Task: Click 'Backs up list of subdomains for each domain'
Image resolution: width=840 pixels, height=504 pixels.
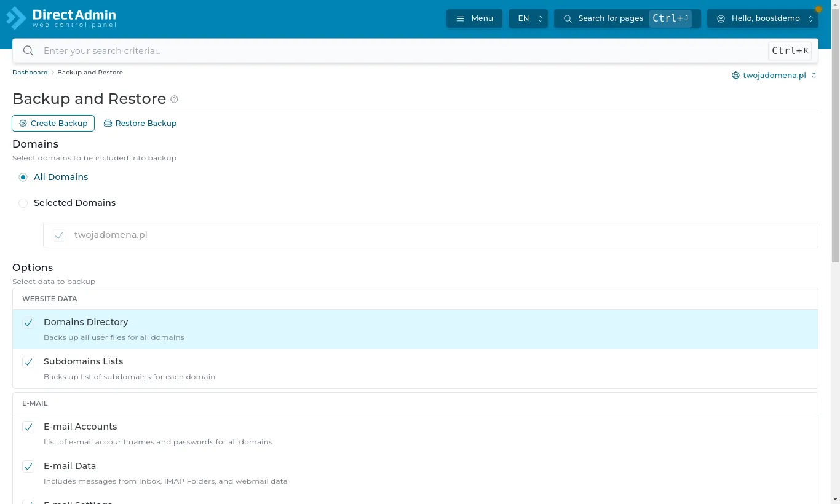Action: point(129,377)
